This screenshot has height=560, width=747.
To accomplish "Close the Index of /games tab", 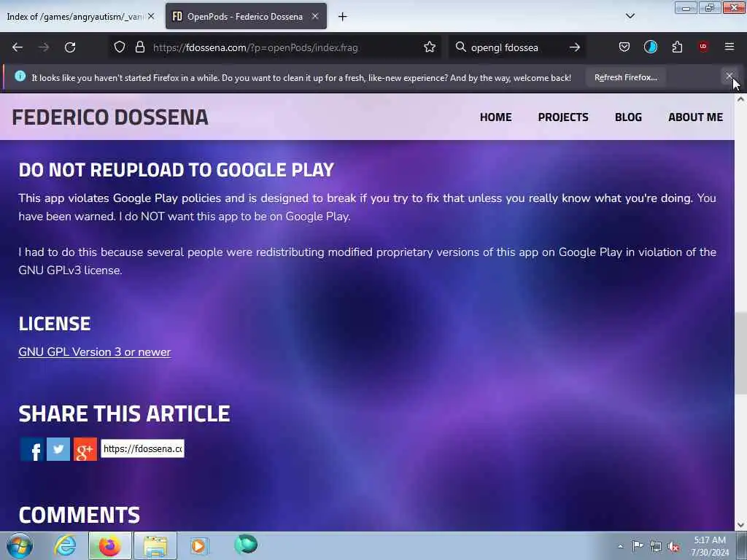I will 151,16.
